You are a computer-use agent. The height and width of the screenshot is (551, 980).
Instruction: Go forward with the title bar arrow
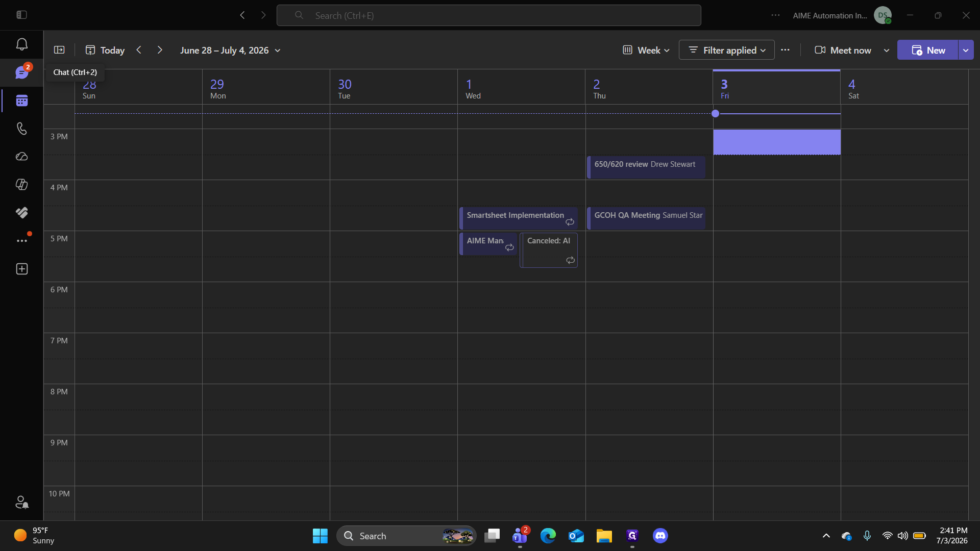point(263,15)
